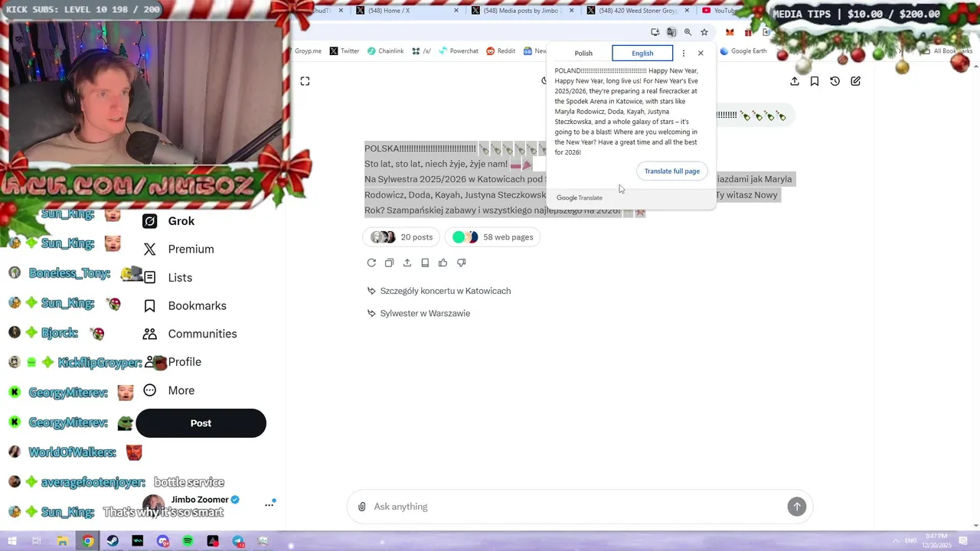980x551 pixels.
Task: Open Translate popup three-dot options menu
Action: (x=684, y=54)
